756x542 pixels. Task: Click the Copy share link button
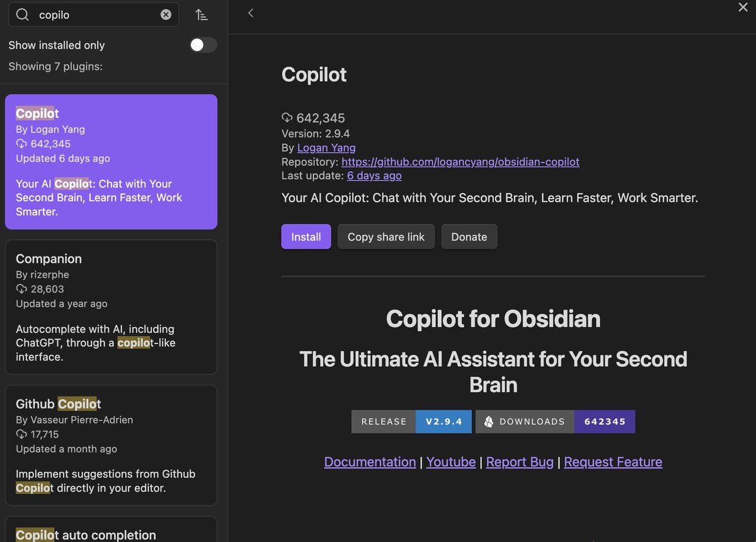coord(386,236)
